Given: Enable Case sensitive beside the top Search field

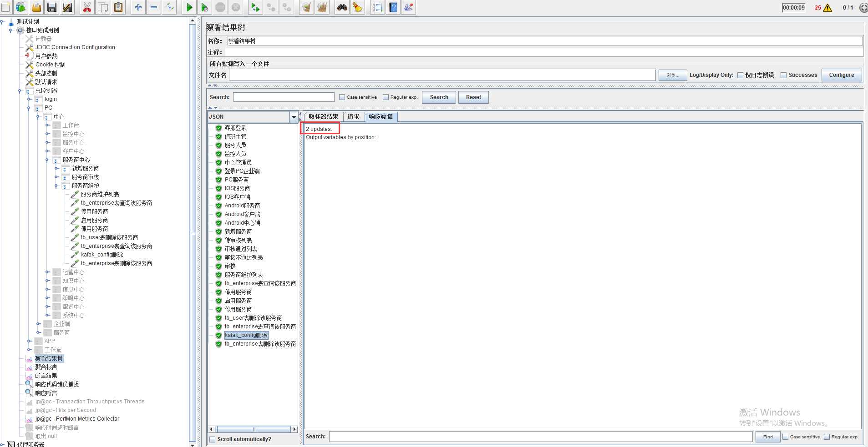Looking at the screenshot, I should pos(342,97).
